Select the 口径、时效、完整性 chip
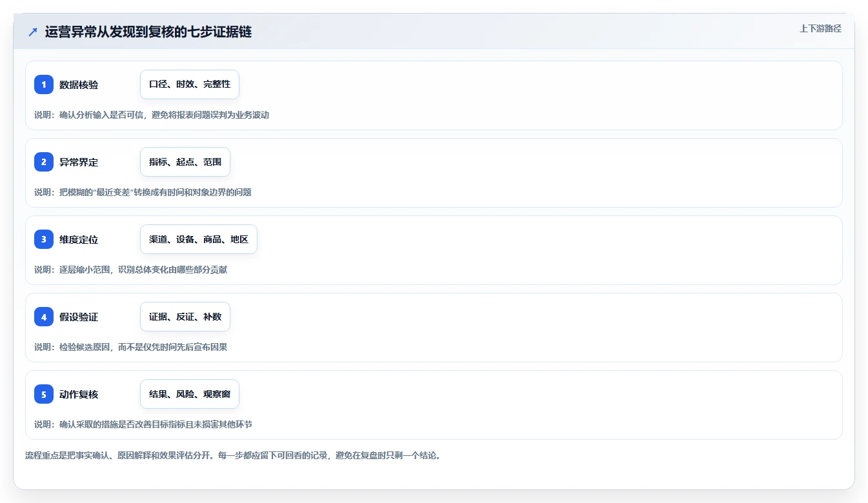 [x=190, y=84]
